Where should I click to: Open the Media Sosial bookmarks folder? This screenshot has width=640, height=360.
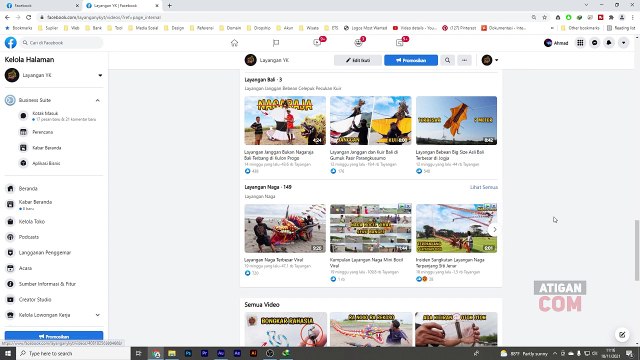(x=143, y=28)
